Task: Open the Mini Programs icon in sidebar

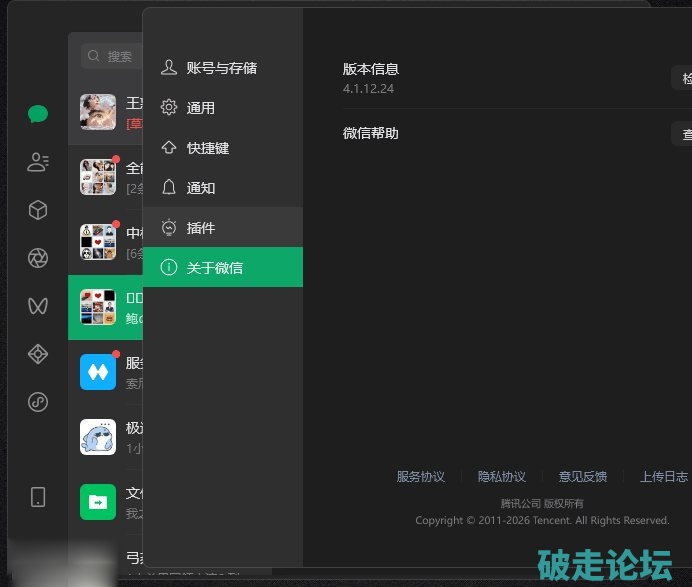Action: [x=38, y=402]
